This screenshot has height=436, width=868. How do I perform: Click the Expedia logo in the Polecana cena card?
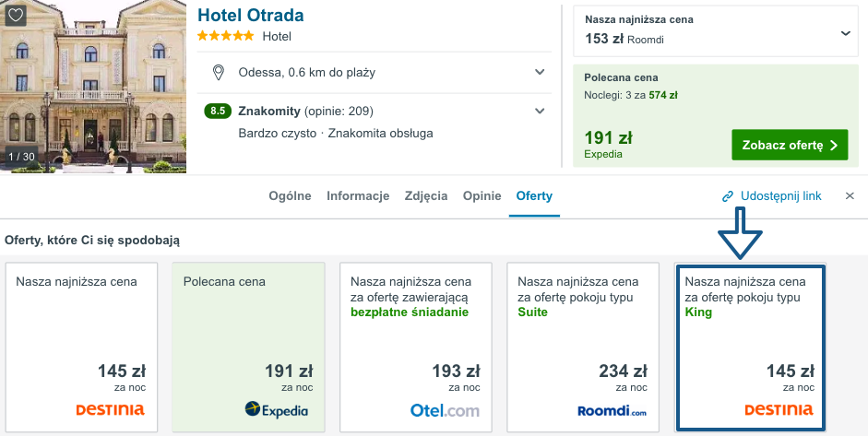coord(276,410)
